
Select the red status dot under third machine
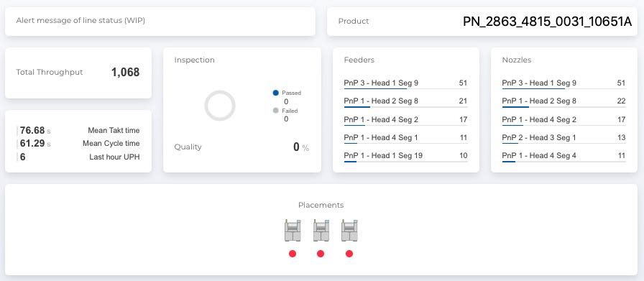click(x=349, y=254)
